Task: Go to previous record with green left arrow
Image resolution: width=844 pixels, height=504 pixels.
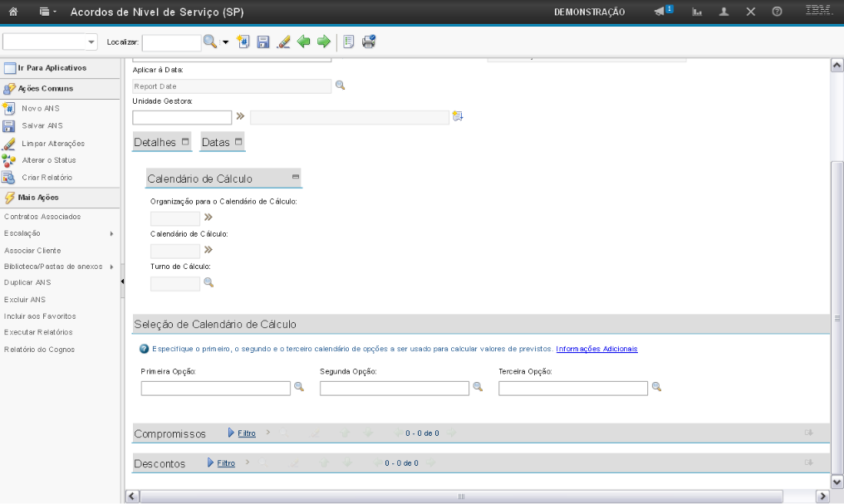Action: (x=304, y=42)
